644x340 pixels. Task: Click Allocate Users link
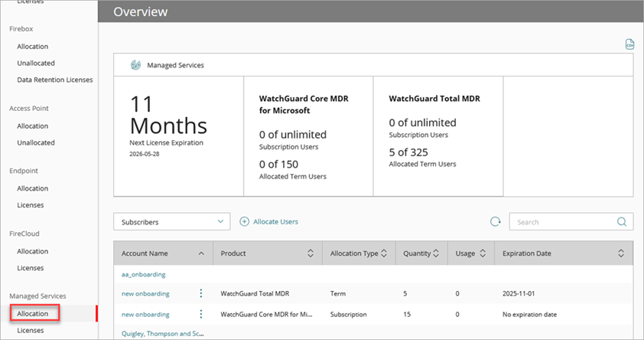pos(275,221)
